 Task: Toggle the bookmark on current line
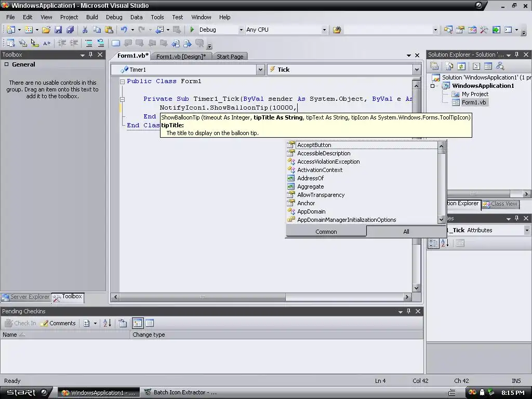(116, 43)
